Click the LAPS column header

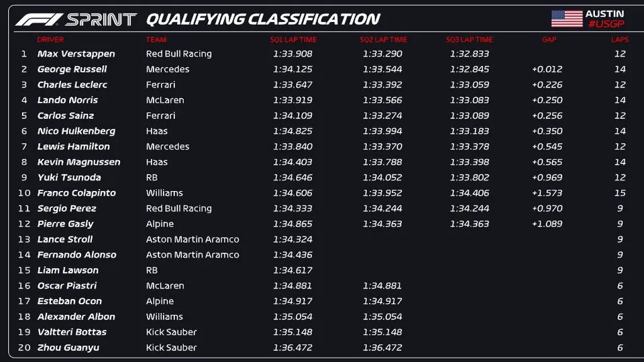coord(620,40)
